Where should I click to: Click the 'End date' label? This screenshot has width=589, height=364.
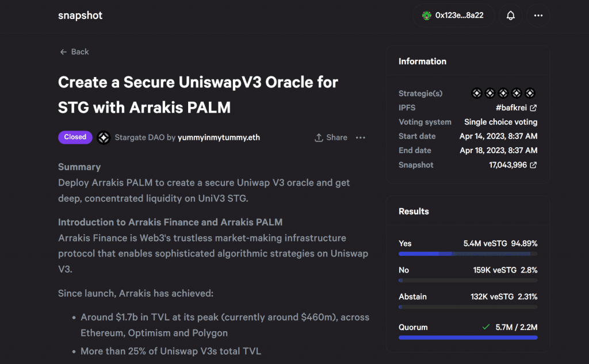[415, 151]
